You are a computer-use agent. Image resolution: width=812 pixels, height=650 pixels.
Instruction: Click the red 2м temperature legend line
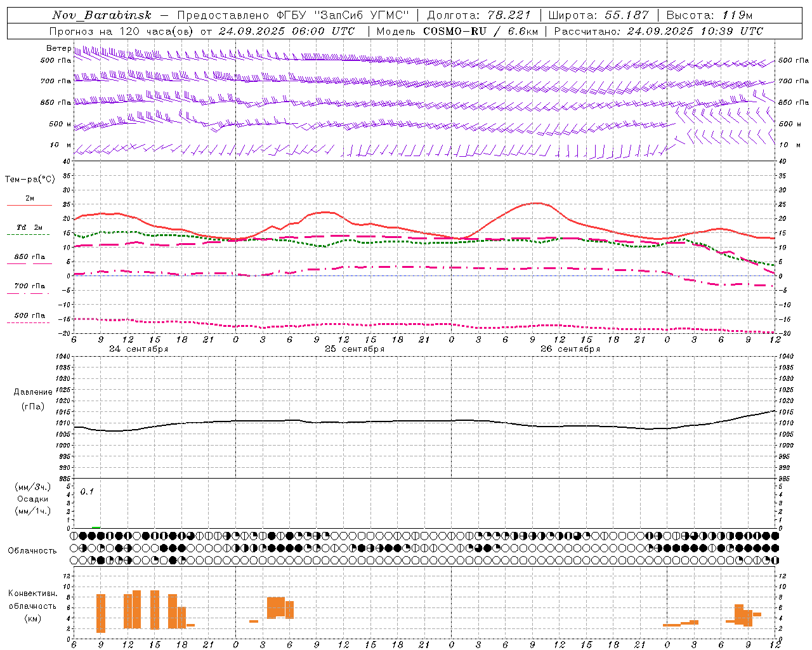[x=29, y=206]
